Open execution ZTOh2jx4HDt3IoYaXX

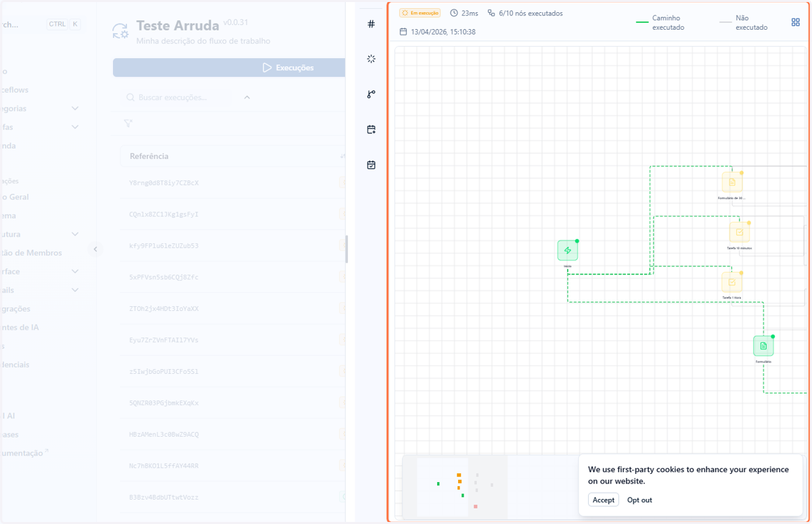[164, 308]
